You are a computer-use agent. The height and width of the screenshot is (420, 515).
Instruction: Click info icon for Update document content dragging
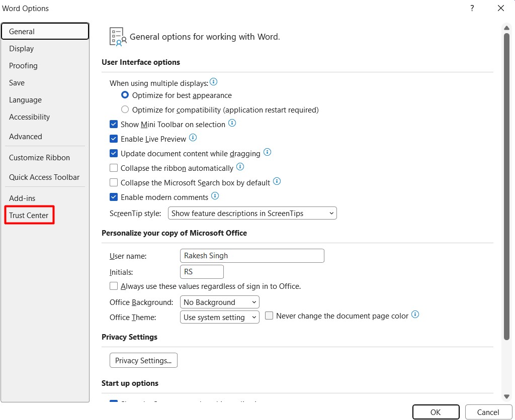coord(268,152)
